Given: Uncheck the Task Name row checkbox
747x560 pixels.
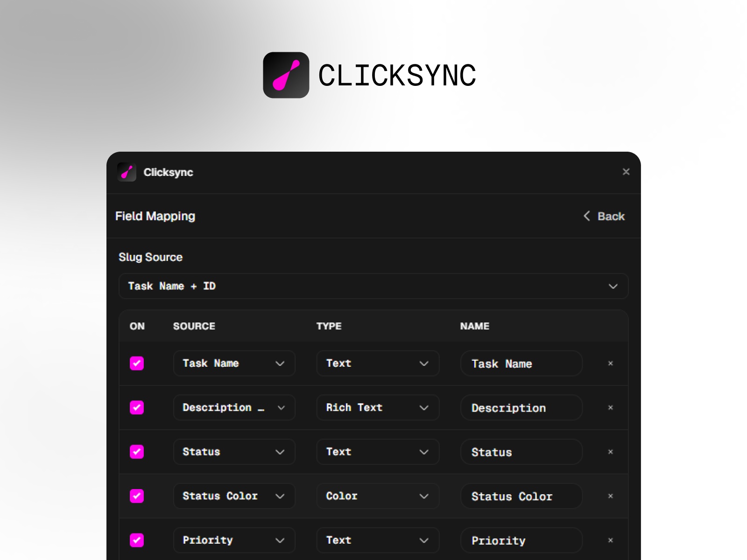Looking at the screenshot, I should click(136, 364).
